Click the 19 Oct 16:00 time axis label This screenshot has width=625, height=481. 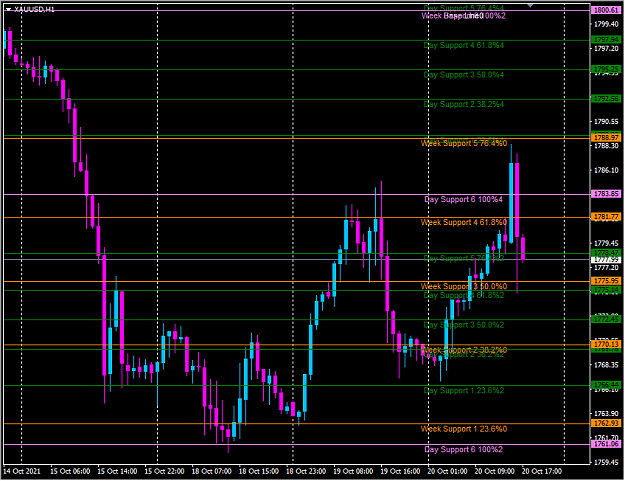[x=400, y=471]
